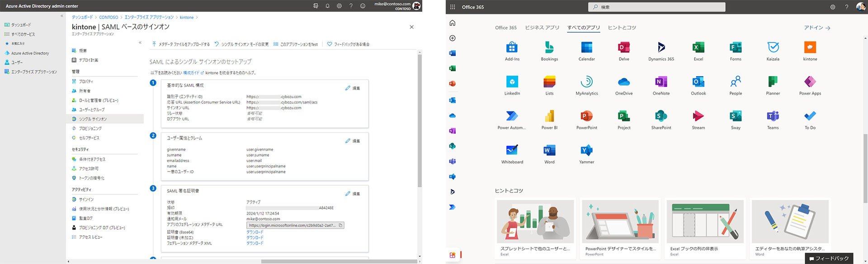Screen dimensions: 868x264
Task: Open OneDrive in the apps grid
Action: (x=624, y=85)
